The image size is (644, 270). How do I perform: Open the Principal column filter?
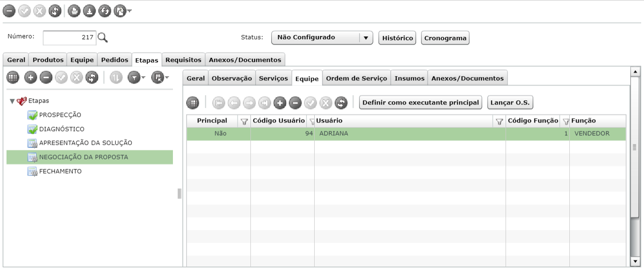tap(244, 122)
